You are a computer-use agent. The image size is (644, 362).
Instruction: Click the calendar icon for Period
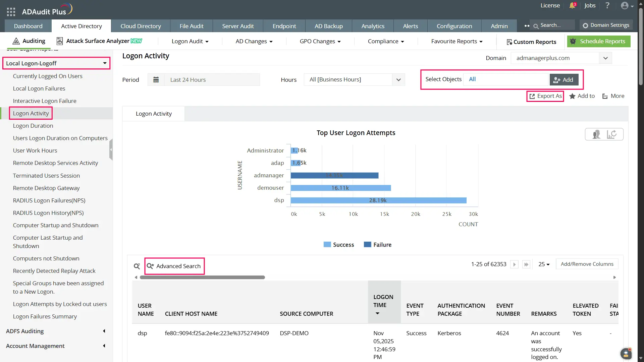pos(156,80)
